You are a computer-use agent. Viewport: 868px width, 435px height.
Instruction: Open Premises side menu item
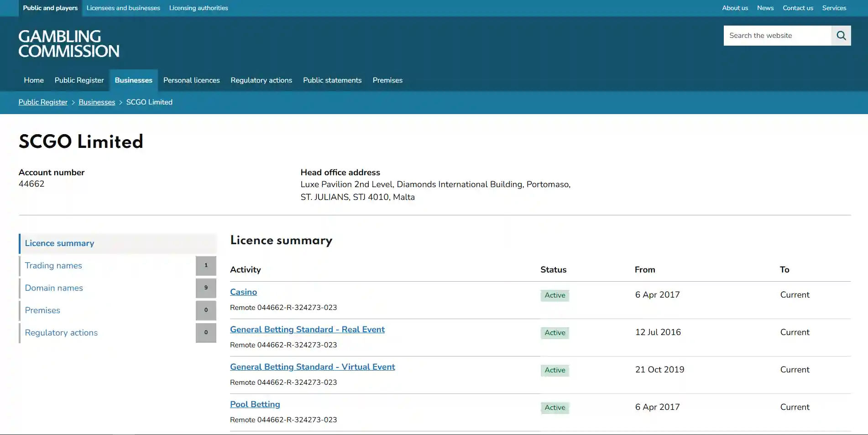click(118, 310)
